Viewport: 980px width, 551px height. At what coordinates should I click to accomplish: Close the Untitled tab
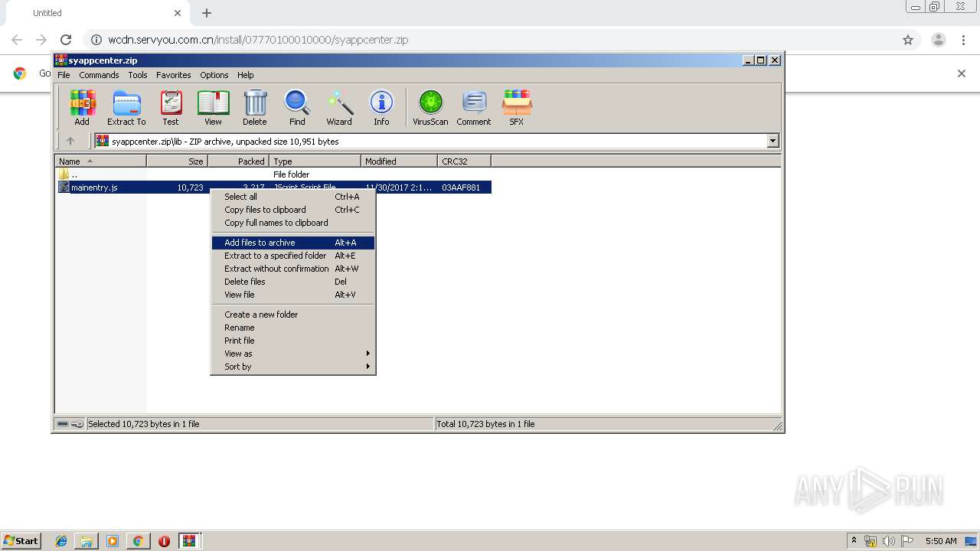(x=178, y=13)
